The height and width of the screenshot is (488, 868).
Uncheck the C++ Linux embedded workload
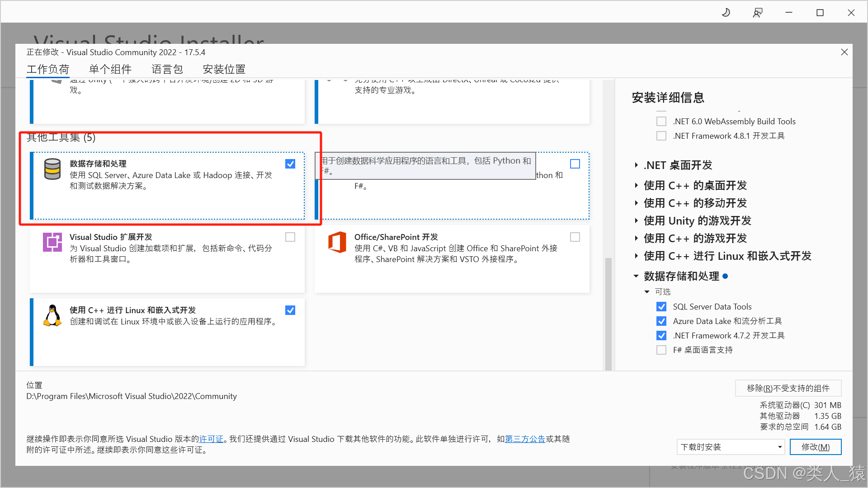tap(290, 310)
